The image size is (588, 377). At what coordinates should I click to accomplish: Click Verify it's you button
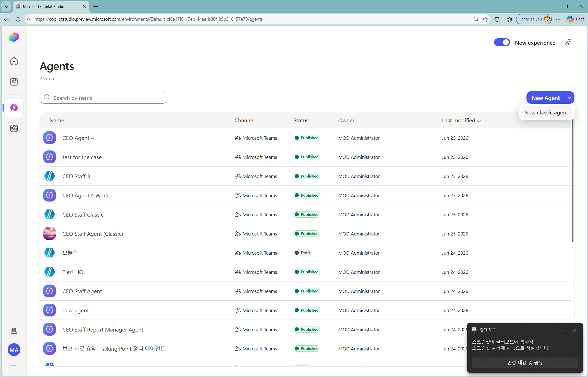tap(534, 19)
